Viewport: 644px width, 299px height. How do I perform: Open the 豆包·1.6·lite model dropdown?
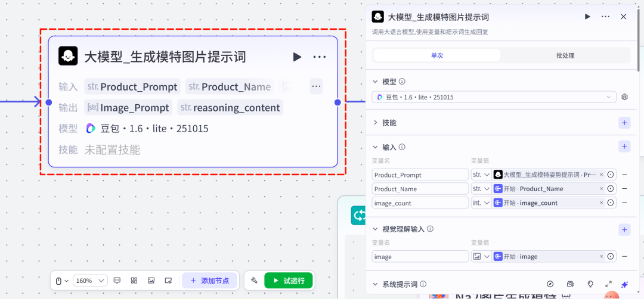494,97
